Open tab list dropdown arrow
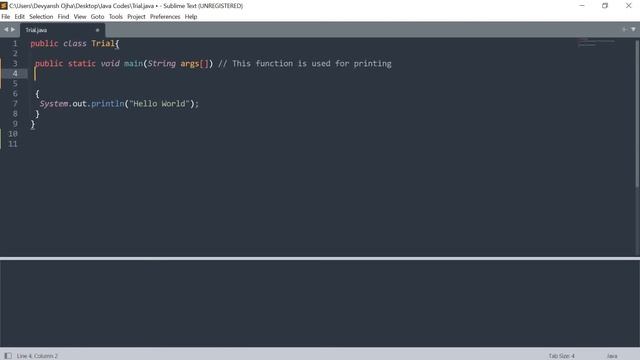The image size is (640, 360). pos(633,29)
